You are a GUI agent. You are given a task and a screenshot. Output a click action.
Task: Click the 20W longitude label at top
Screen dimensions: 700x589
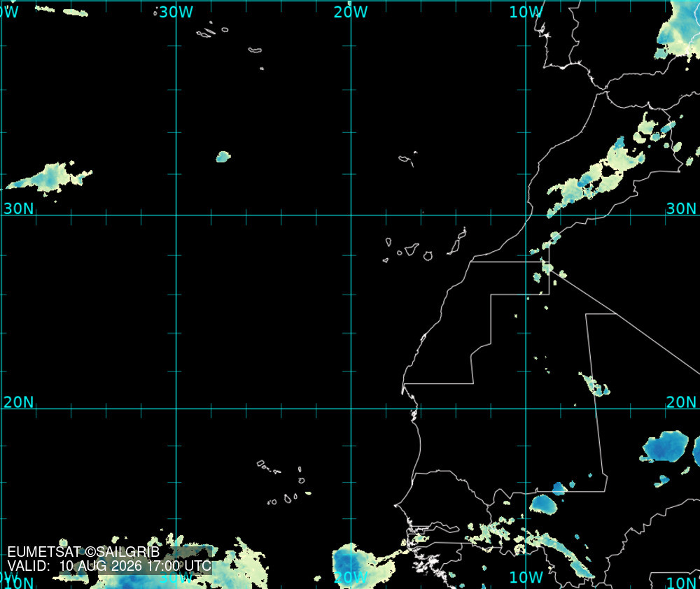(351, 12)
